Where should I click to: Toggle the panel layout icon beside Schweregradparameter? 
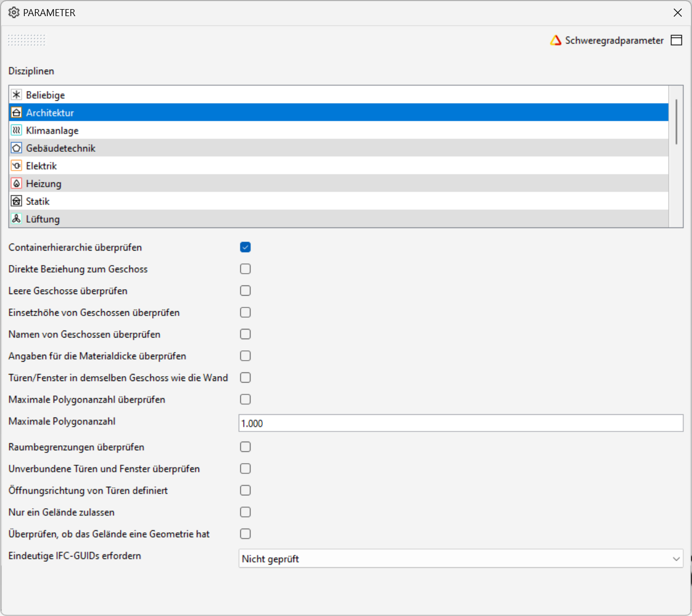point(677,40)
